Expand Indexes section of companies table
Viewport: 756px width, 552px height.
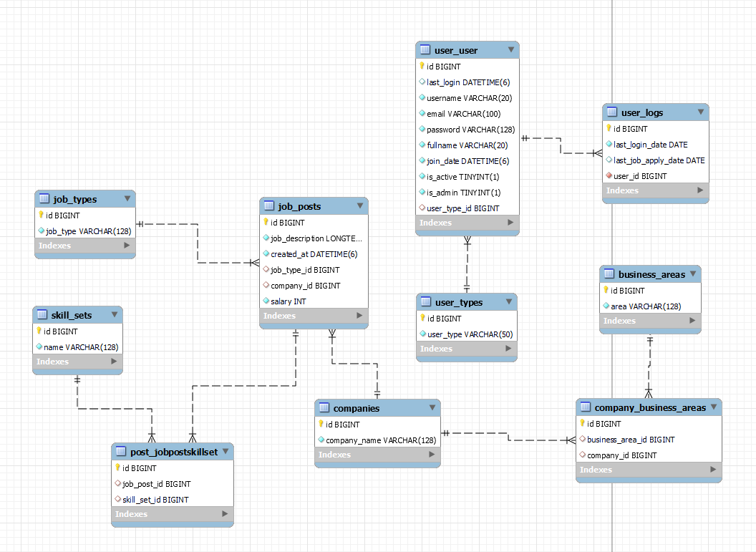pyautogui.click(x=432, y=454)
